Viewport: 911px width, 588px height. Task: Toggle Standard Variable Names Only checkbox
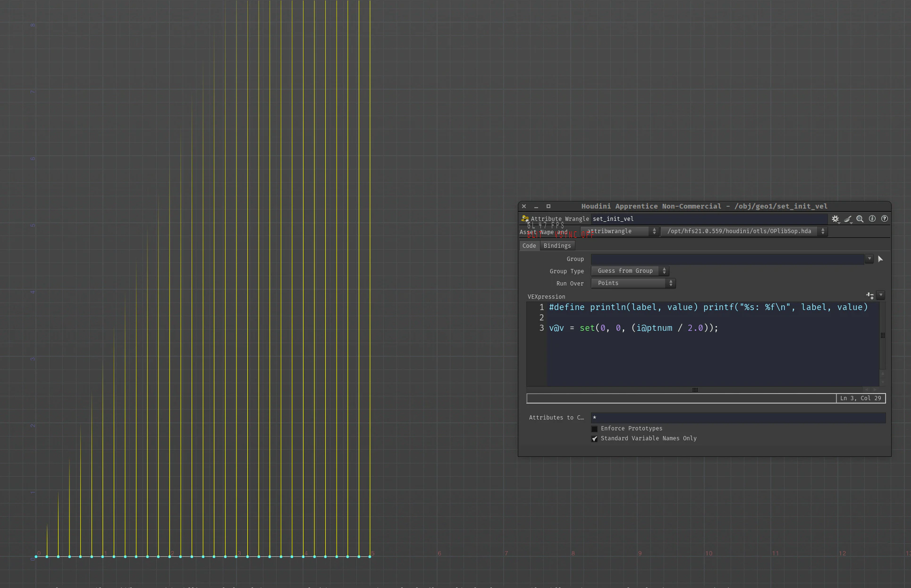[x=595, y=439]
